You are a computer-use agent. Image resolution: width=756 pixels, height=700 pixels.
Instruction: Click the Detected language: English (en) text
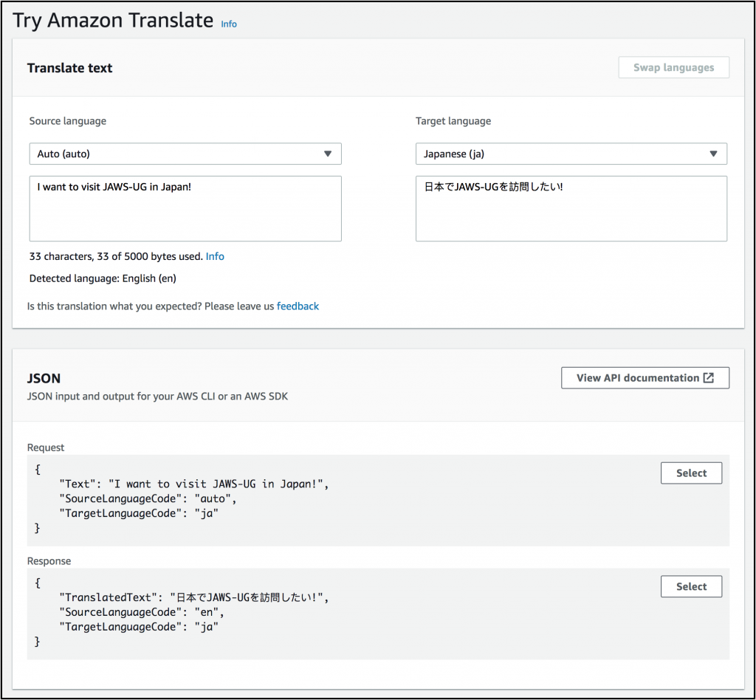[x=103, y=278]
